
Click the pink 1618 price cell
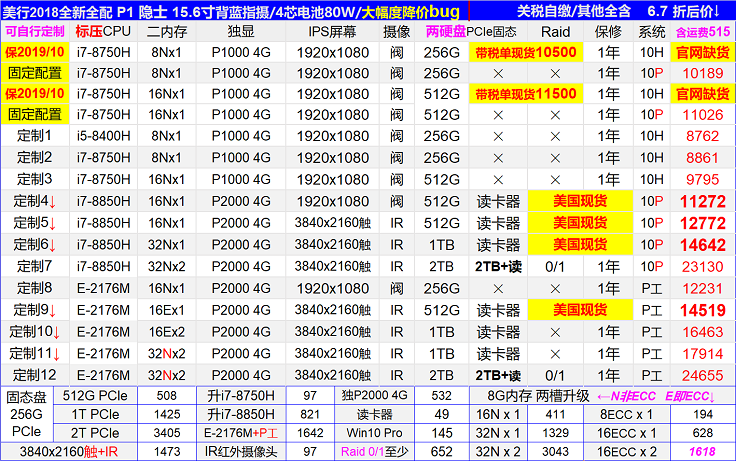pos(702,451)
